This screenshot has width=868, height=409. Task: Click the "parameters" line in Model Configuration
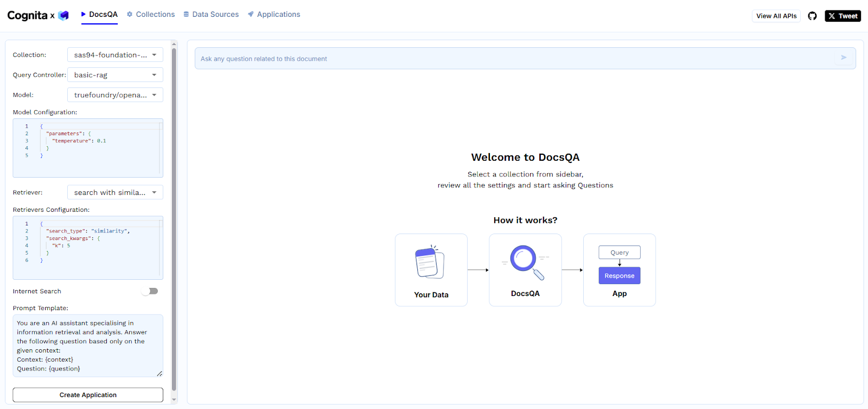69,134
